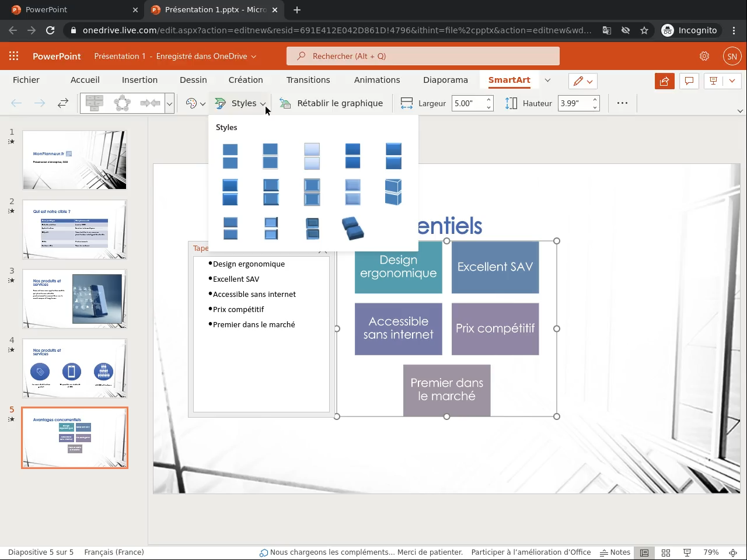The width and height of the screenshot is (747, 560).
Task: Toggle the Notes pane
Action: [615, 552]
